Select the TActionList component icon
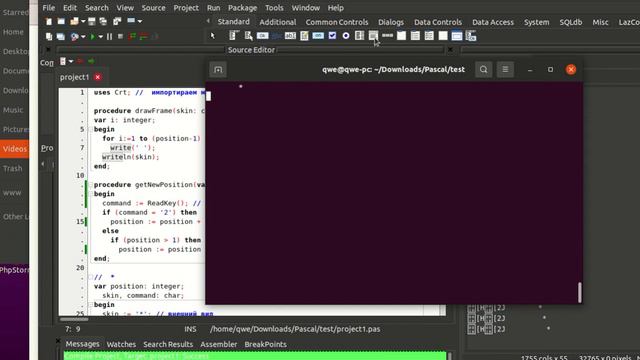The width and height of the screenshot is (640, 360). 471,36
